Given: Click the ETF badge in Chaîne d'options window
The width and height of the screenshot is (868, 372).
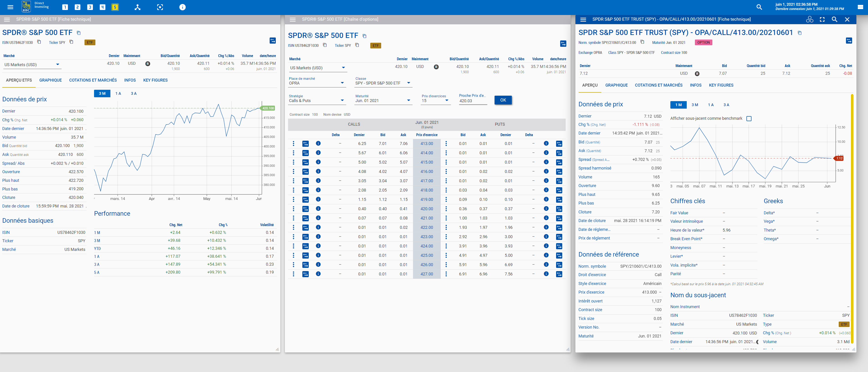Looking at the screenshot, I should pos(376,45).
